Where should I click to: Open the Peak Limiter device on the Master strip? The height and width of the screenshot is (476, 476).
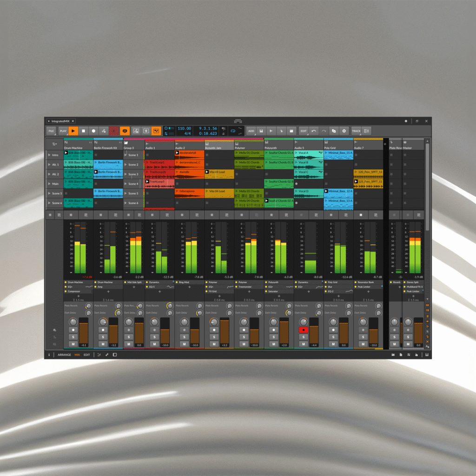coord(413,291)
